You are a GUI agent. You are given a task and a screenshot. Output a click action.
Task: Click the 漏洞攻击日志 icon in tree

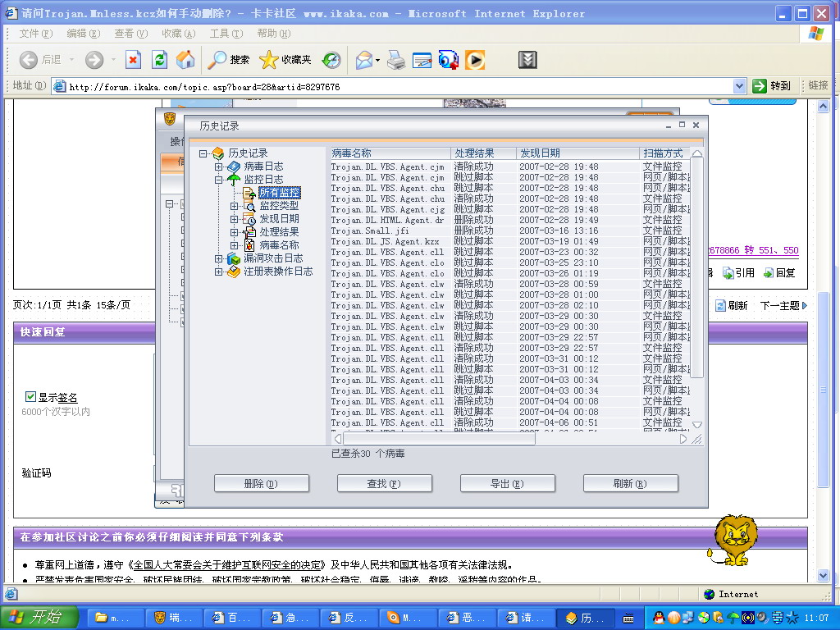tap(234, 258)
